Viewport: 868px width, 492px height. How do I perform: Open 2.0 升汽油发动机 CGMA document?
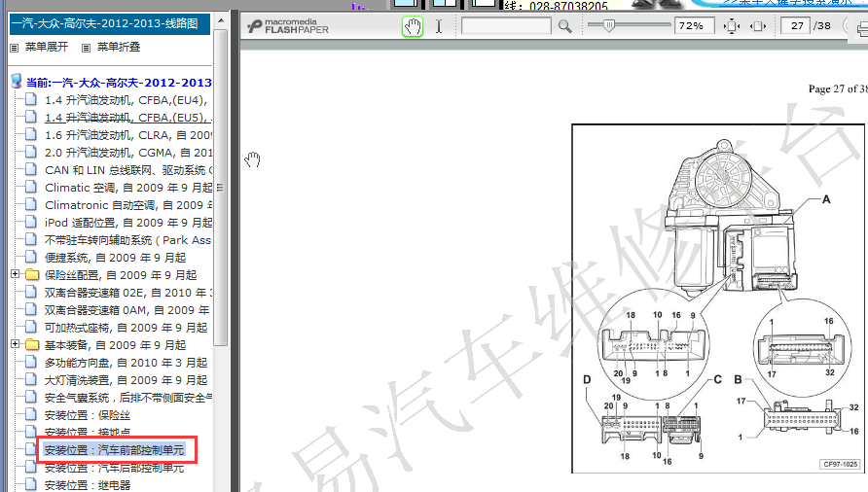coord(127,153)
